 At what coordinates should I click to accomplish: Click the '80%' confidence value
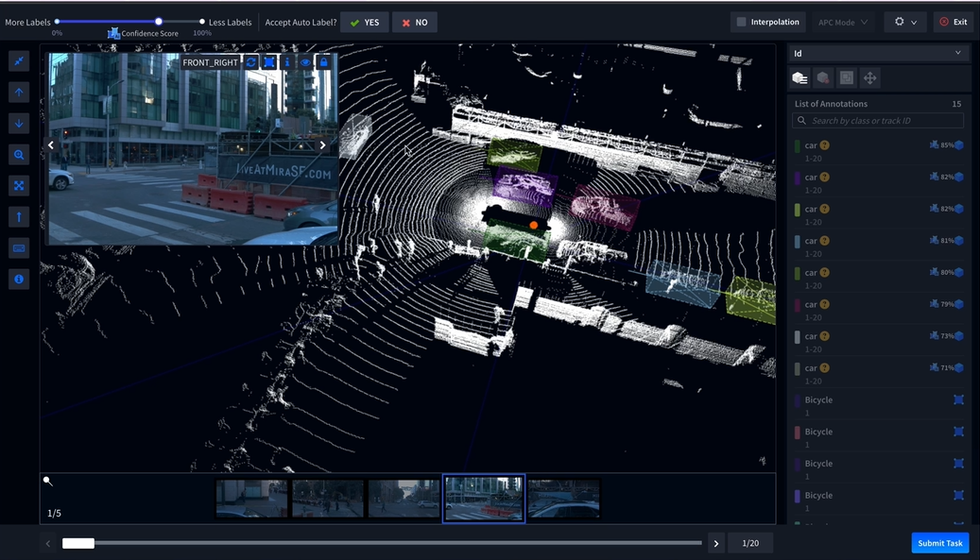click(x=947, y=272)
